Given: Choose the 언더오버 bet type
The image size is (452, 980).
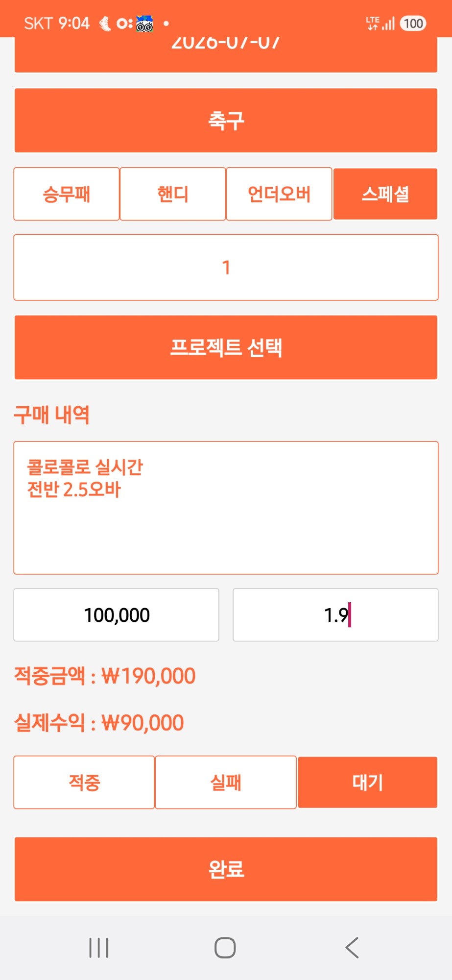Looking at the screenshot, I should click(279, 194).
